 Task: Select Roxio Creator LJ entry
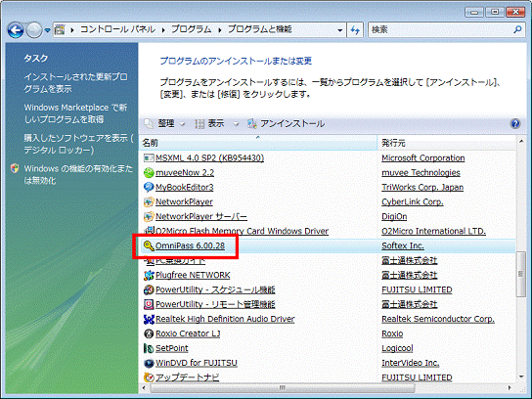[188, 333]
